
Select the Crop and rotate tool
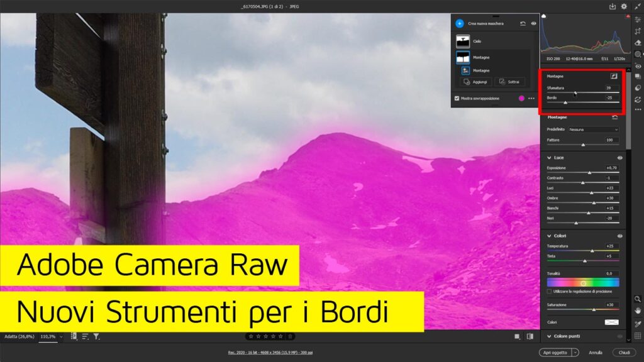click(x=638, y=31)
